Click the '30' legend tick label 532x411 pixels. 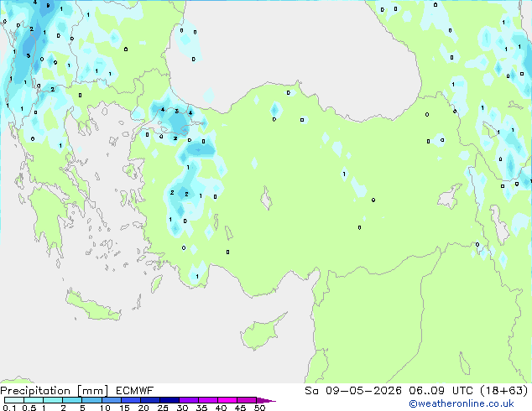click(x=182, y=408)
